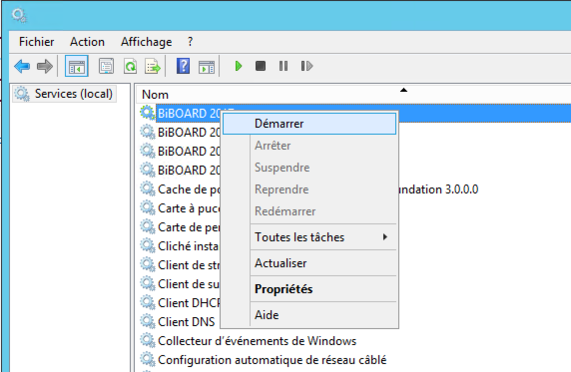Select Configuration automatique de réseau câblé service
This screenshot has width=571, height=372.
point(272,360)
